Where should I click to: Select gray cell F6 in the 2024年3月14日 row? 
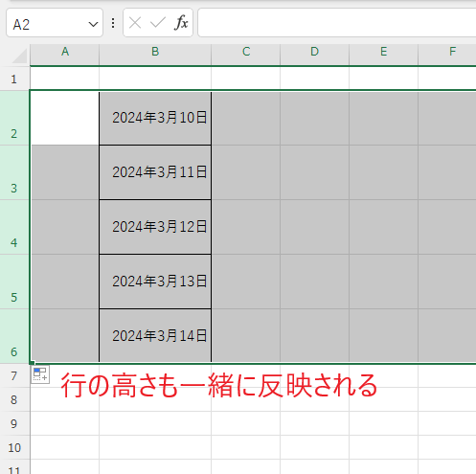tap(447, 336)
